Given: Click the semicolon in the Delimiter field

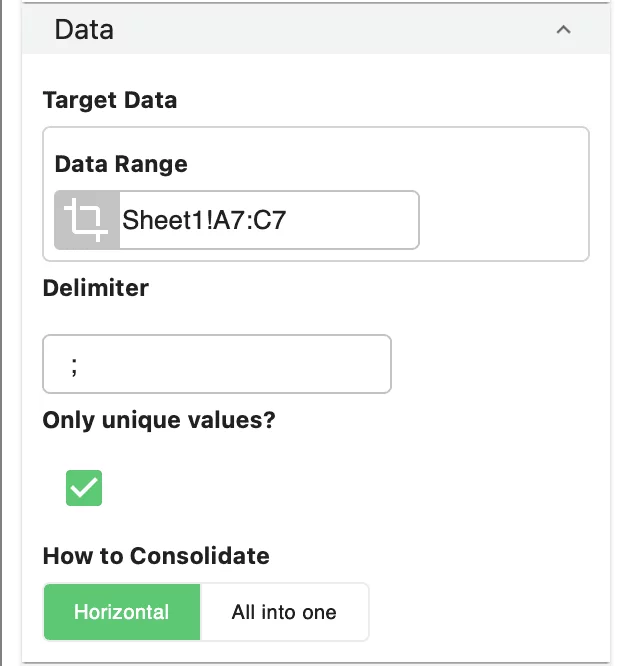Looking at the screenshot, I should (74, 366).
